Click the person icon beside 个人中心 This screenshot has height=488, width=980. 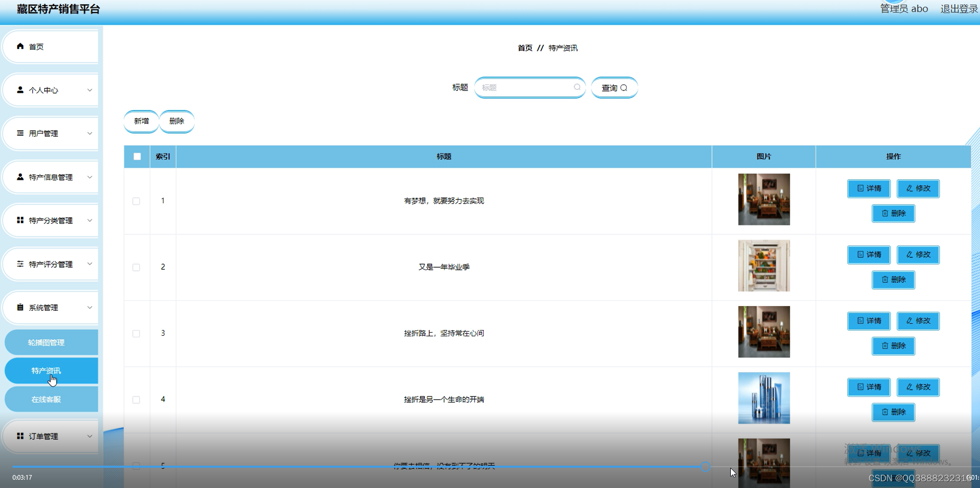pyautogui.click(x=20, y=90)
